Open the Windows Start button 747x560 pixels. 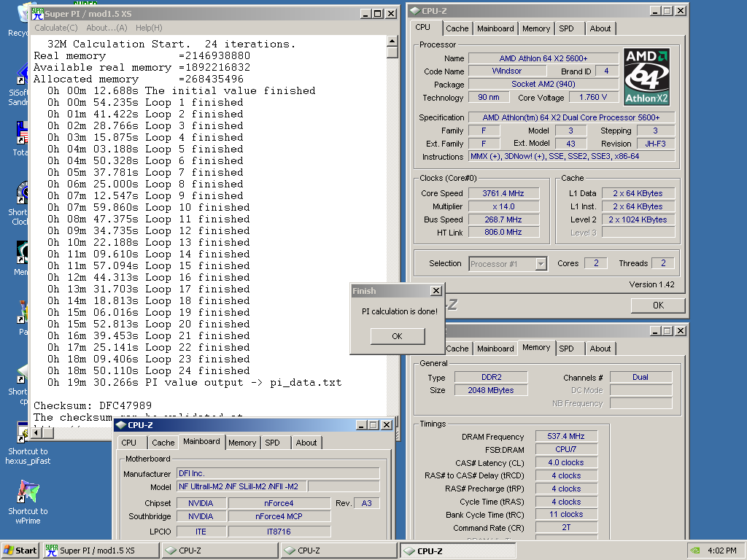click(20, 551)
